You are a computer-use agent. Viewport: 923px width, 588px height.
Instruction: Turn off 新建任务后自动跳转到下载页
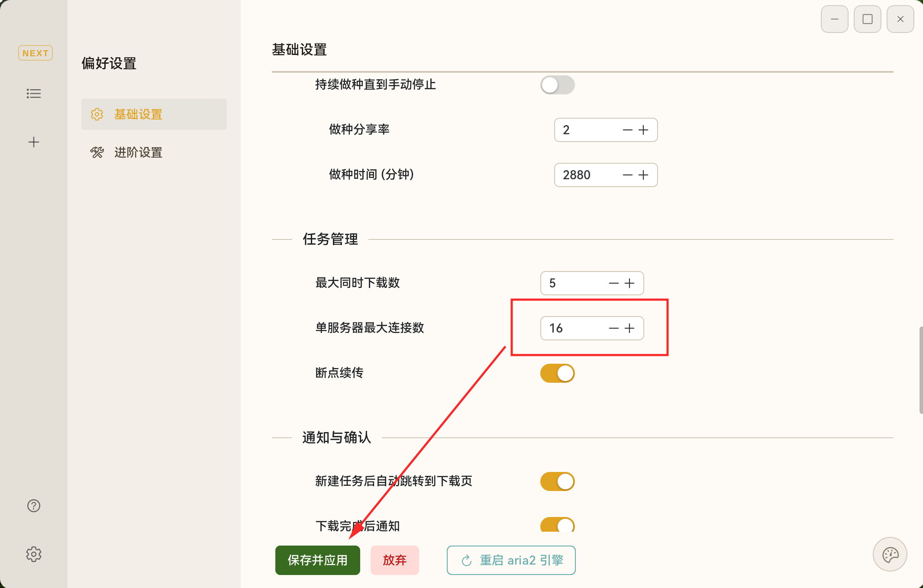[x=557, y=481]
